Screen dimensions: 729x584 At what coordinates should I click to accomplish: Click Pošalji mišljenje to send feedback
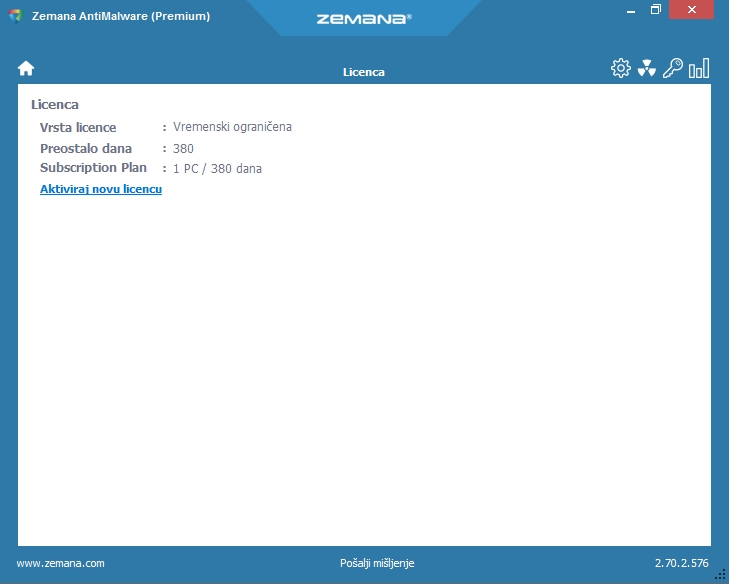pyautogui.click(x=377, y=563)
